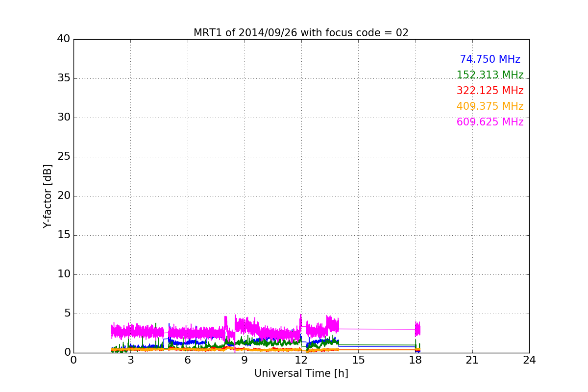Click the 'Universal Time [h]' axis label

[x=301, y=373]
